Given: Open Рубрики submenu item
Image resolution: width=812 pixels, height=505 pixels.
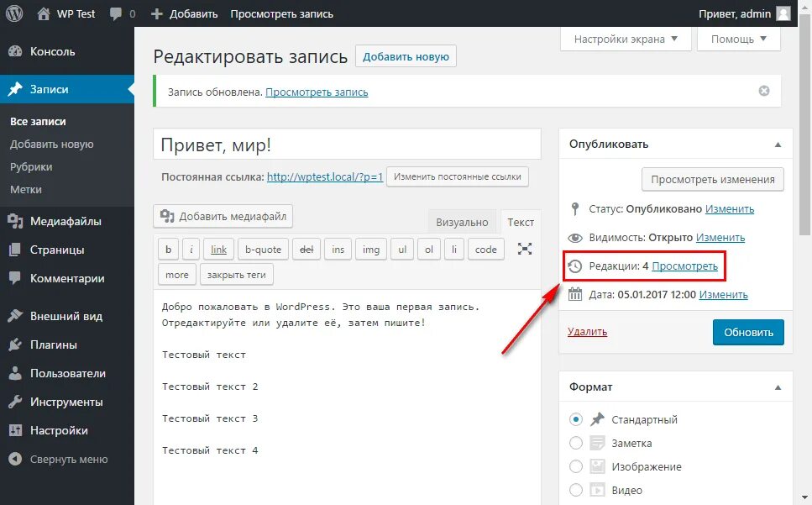Looking at the screenshot, I should [x=31, y=166].
